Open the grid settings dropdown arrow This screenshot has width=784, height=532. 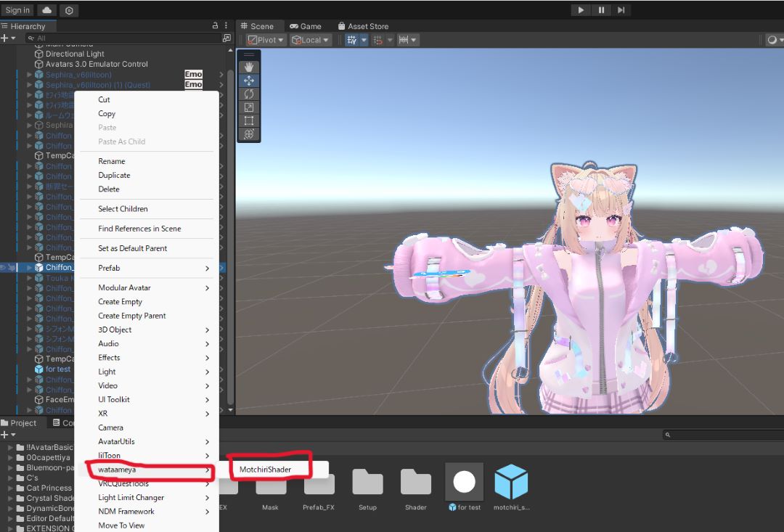364,40
